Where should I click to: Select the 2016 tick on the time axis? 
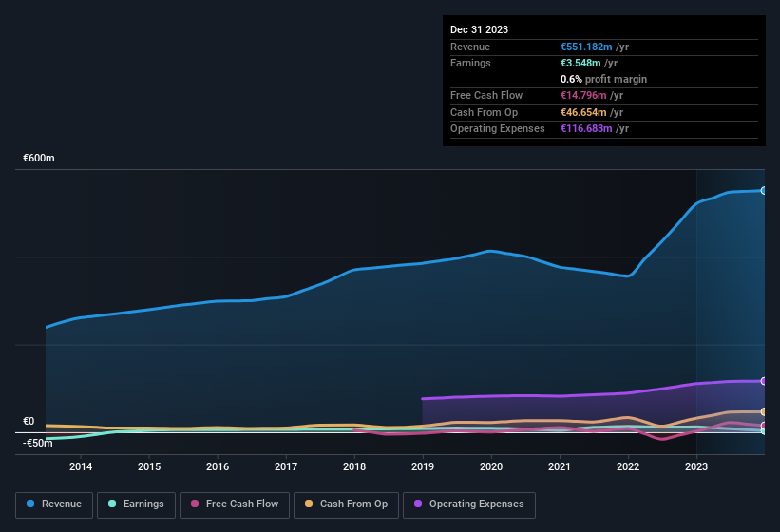(x=218, y=466)
